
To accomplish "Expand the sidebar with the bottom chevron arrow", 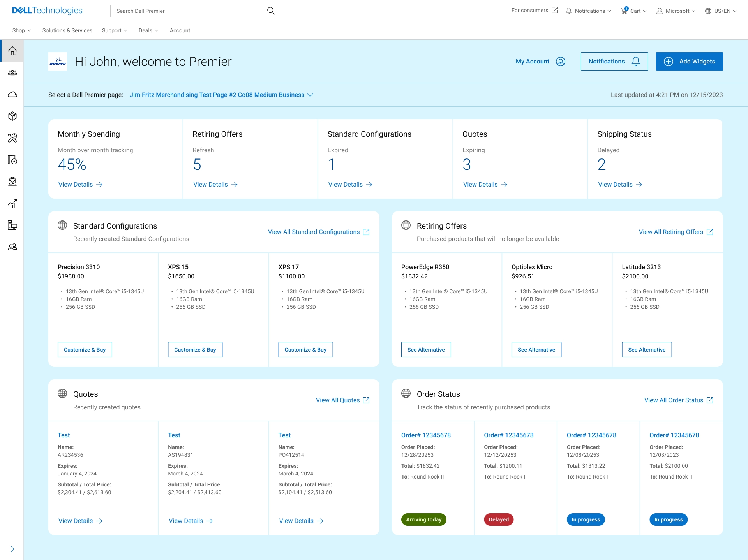I will [12, 549].
